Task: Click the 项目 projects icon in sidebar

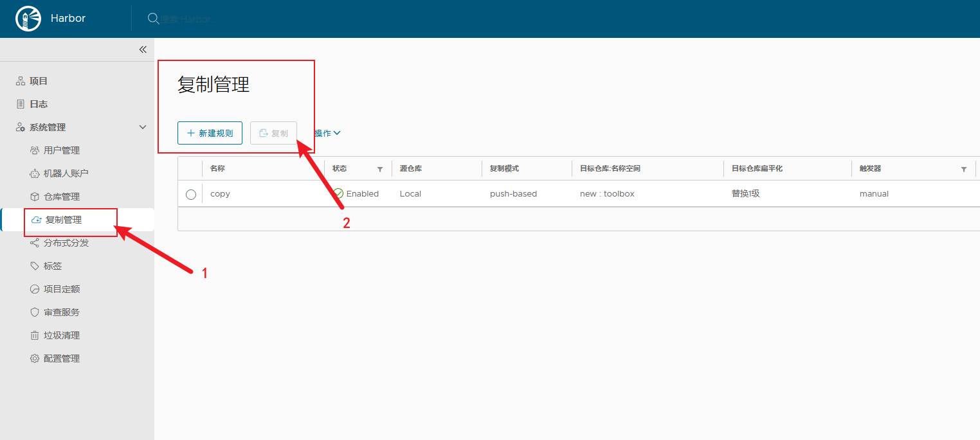Action: click(x=21, y=81)
